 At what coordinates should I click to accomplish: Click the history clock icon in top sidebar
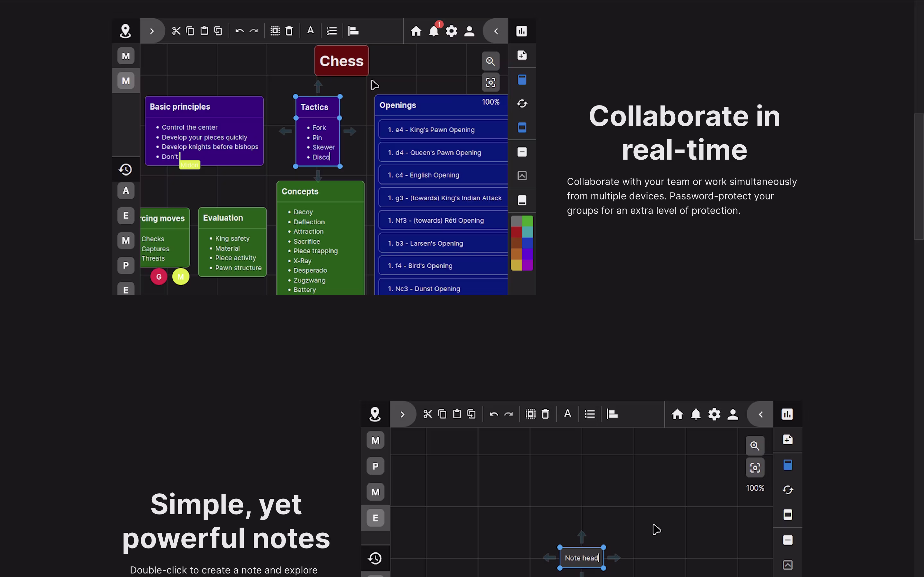click(x=126, y=170)
